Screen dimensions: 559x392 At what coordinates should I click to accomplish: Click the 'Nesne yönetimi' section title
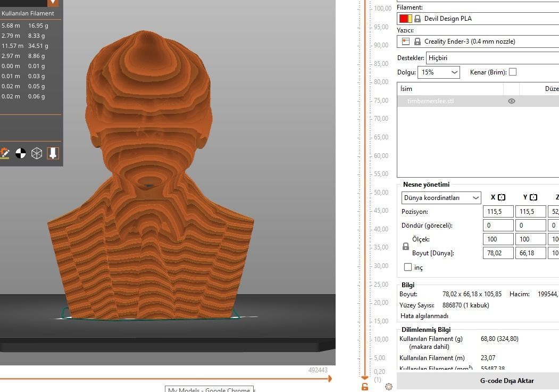click(426, 184)
